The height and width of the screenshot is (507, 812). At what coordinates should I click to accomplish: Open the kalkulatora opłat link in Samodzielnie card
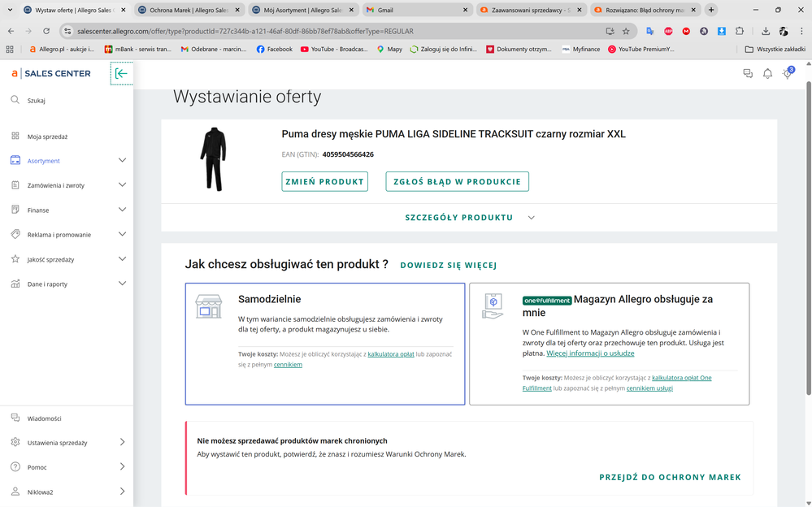[x=391, y=354]
